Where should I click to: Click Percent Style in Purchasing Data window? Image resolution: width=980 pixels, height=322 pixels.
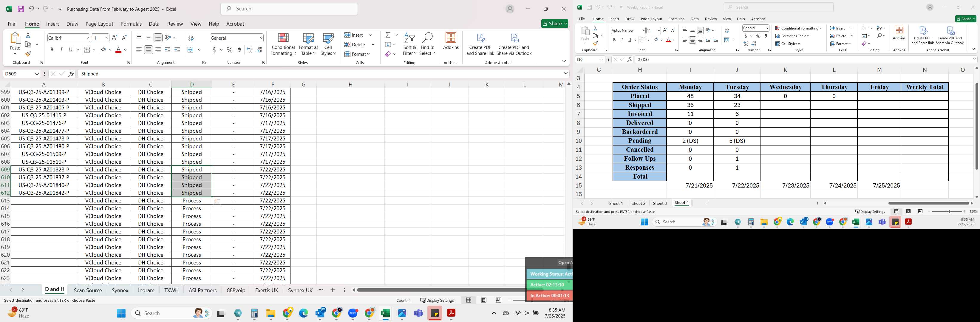click(229, 50)
